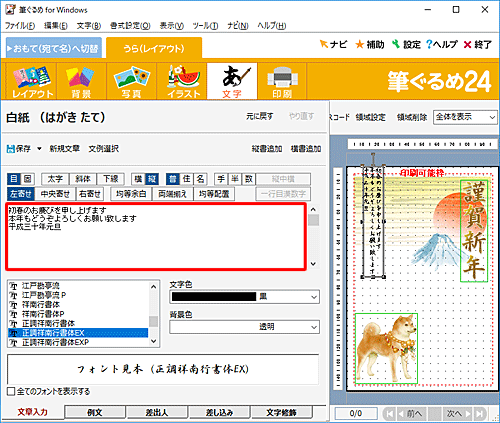Click 縦書追加 button
This screenshot has width=500, height=423.
pos(267,149)
